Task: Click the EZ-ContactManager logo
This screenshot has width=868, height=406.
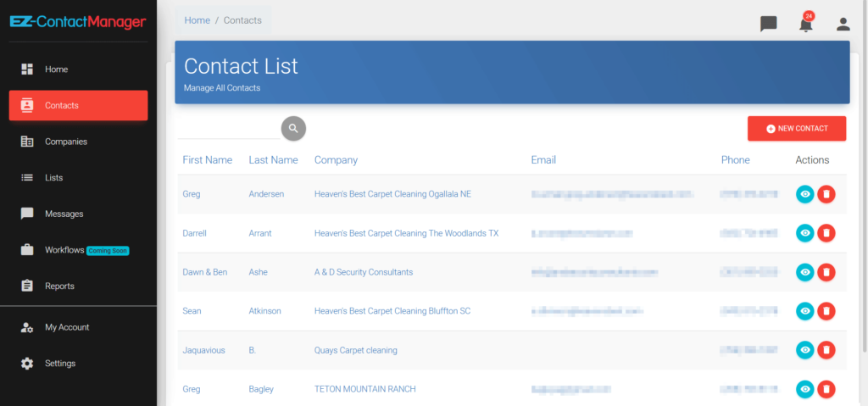Action: tap(78, 22)
